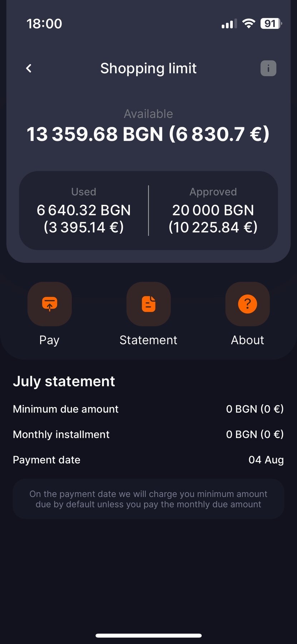Tap the Approved limit section
Image resolution: width=297 pixels, height=644 pixels.
pyautogui.click(x=213, y=211)
